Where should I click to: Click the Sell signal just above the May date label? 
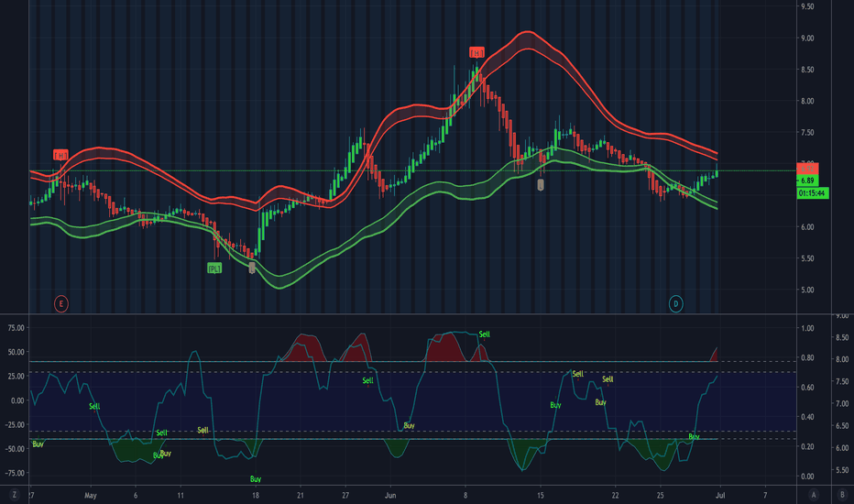[94, 406]
